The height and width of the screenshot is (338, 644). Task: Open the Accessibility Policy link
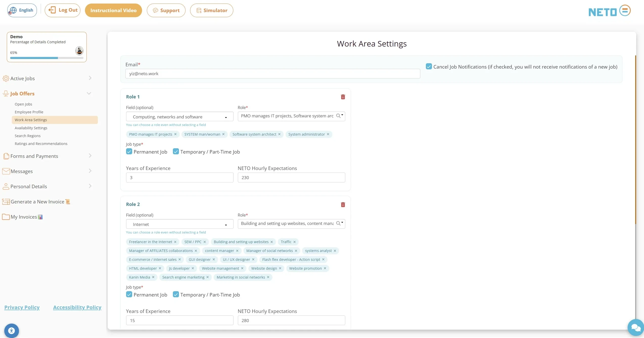(x=77, y=307)
